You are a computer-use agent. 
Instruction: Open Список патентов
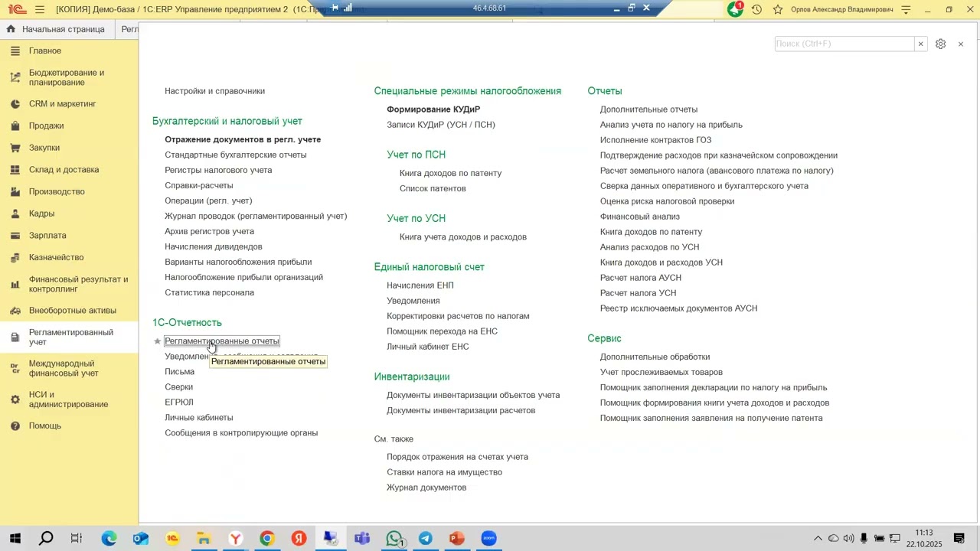[x=433, y=188]
